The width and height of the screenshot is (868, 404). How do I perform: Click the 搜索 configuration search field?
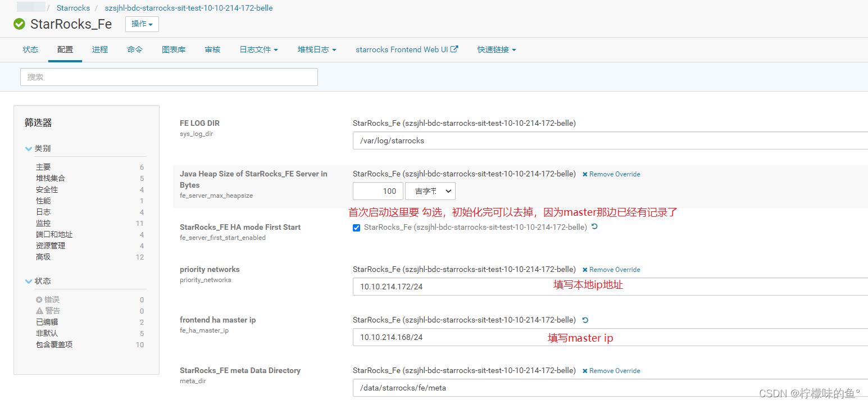tap(169, 77)
